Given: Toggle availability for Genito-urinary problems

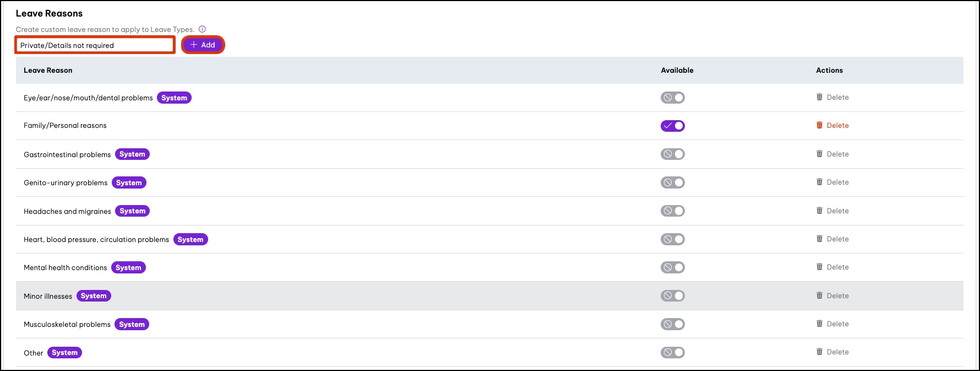Looking at the screenshot, I should (x=672, y=182).
